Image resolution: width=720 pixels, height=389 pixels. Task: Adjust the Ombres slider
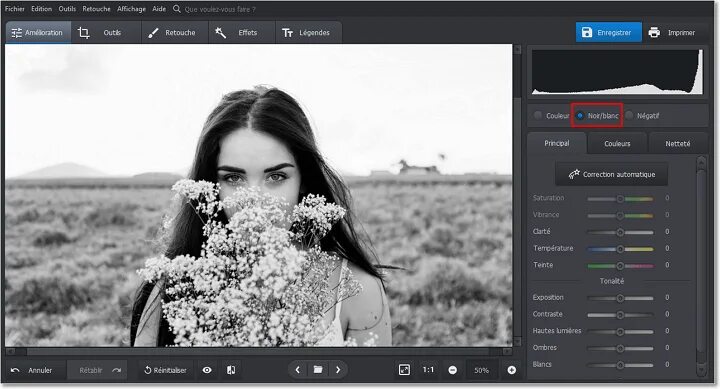click(x=620, y=348)
